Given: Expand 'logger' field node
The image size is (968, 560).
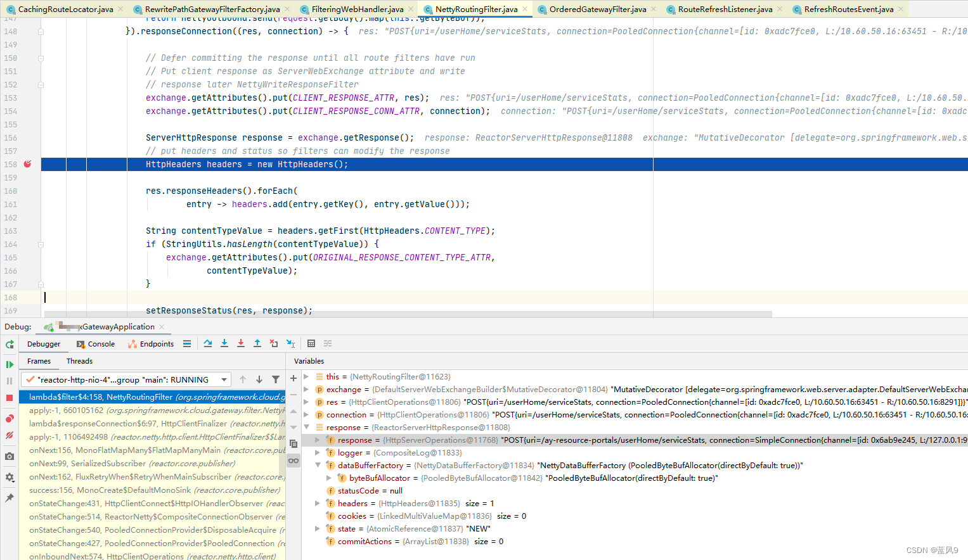Looking at the screenshot, I should [318, 452].
